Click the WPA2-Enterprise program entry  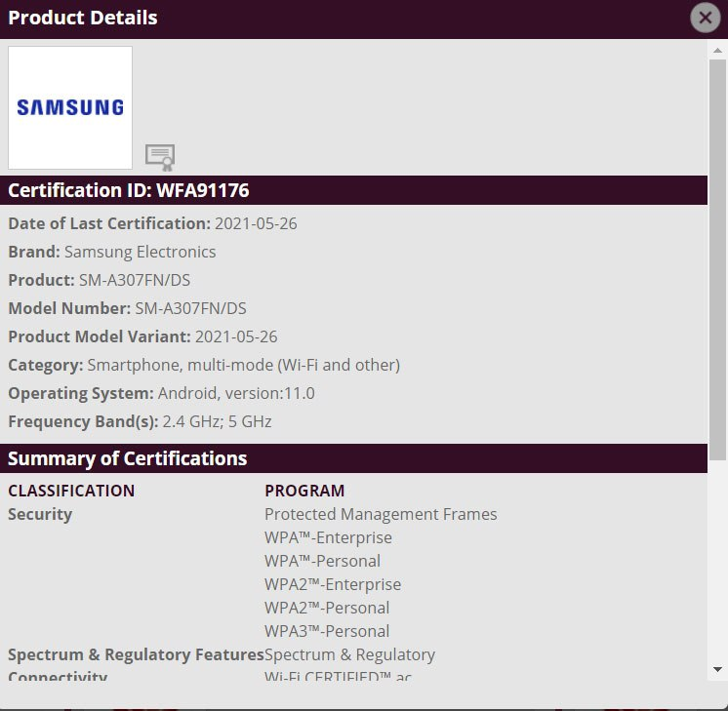(x=333, y=584)
